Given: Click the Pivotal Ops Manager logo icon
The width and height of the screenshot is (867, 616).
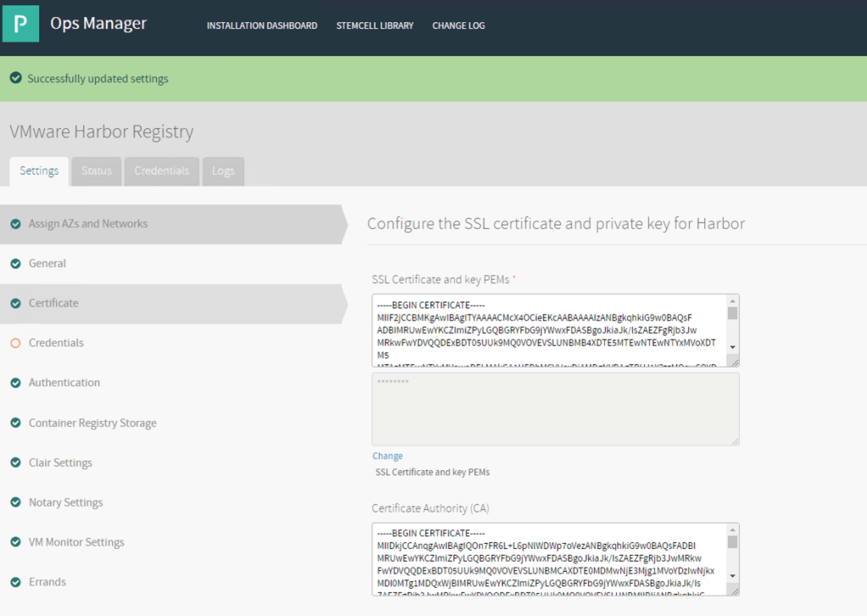Looking at the screenshot, I should [20, 24].
